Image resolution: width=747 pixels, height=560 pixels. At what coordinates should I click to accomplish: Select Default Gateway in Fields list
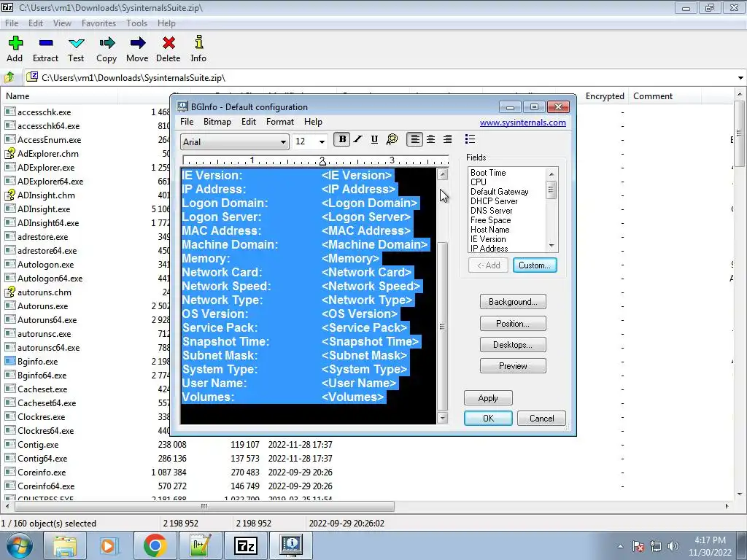pos(499,192)
